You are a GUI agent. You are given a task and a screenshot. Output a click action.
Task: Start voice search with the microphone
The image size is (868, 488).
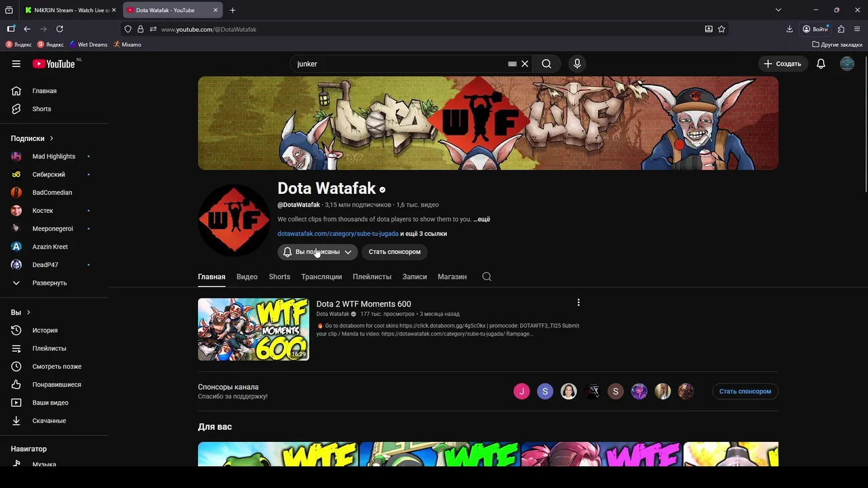[x=577, y=64]
